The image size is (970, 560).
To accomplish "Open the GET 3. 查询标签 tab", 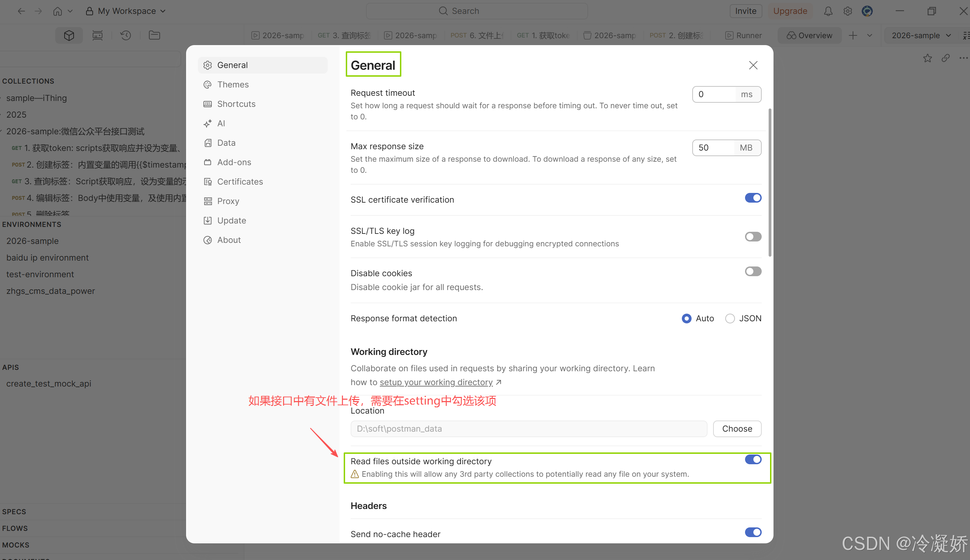I will coord(344,35).
